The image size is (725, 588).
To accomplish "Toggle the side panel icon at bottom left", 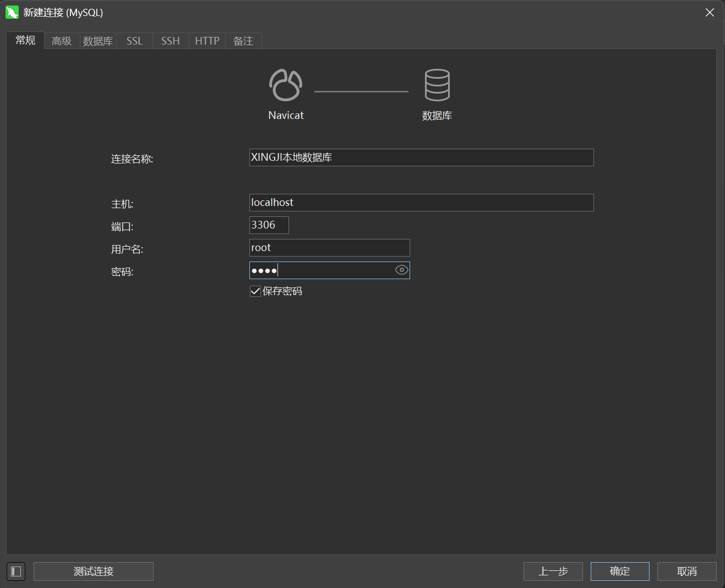I will pyautogui.click(x=16, y=571).
